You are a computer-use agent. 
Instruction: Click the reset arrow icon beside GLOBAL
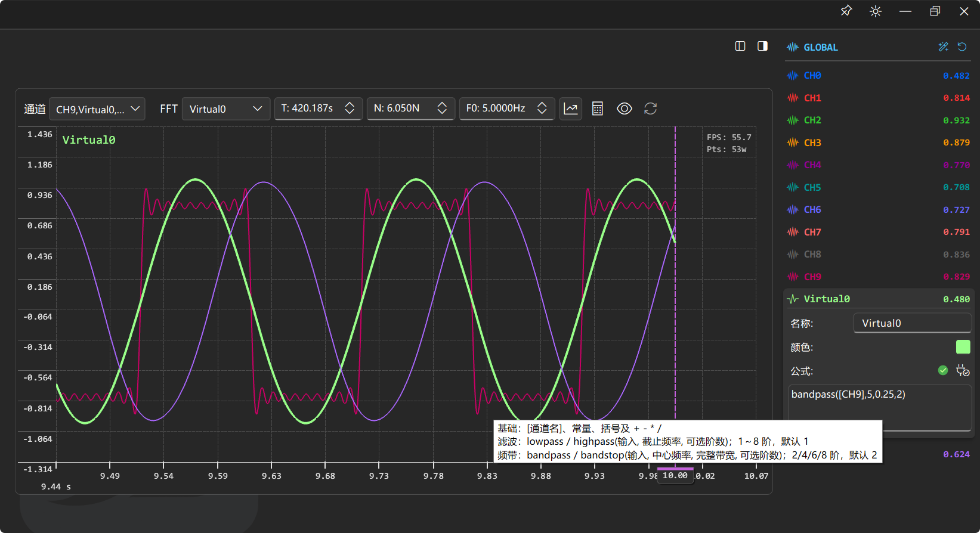pos(962,47)
